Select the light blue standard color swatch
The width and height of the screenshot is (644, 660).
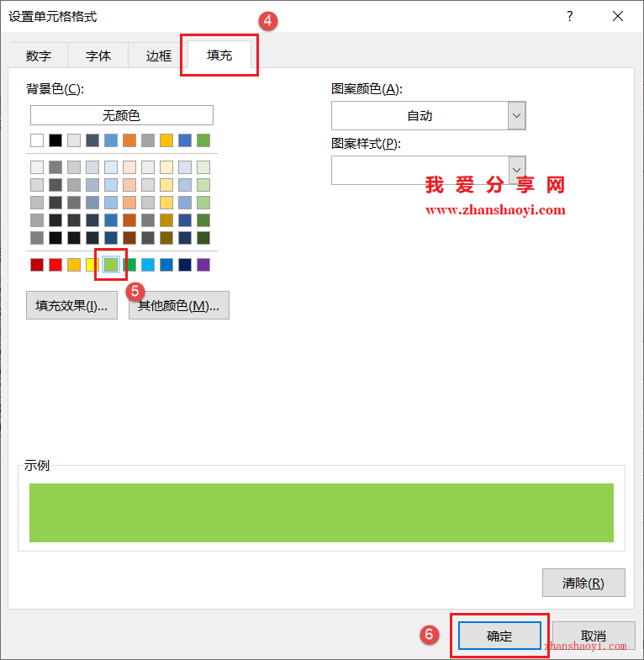point(148,265)
